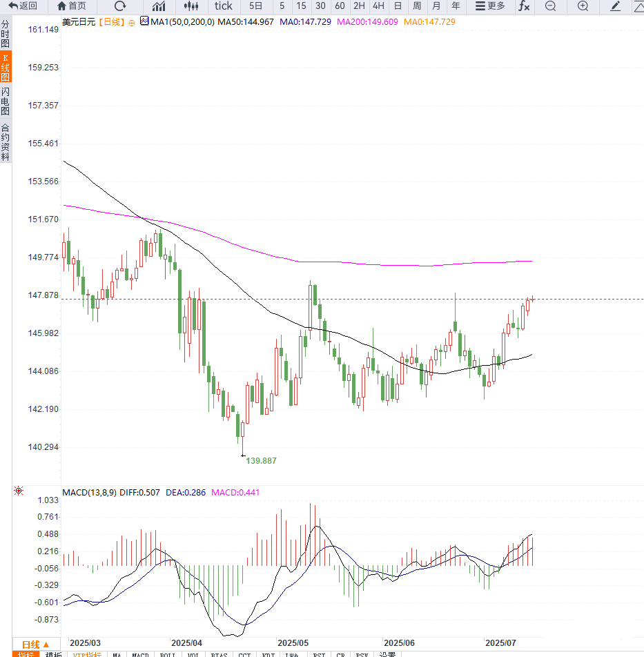Click the red sun icon beside MACD panel

[19, 491]
